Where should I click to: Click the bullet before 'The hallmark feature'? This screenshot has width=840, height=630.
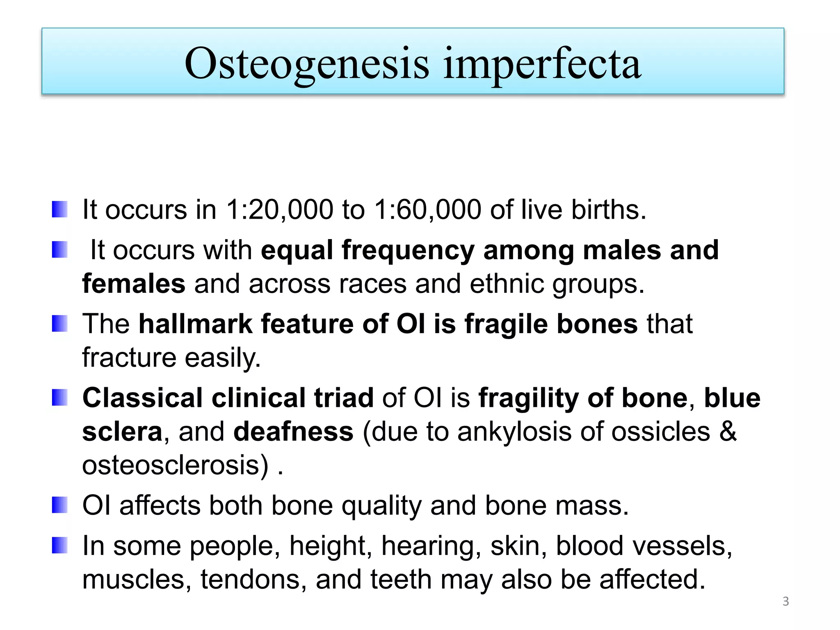59,324
